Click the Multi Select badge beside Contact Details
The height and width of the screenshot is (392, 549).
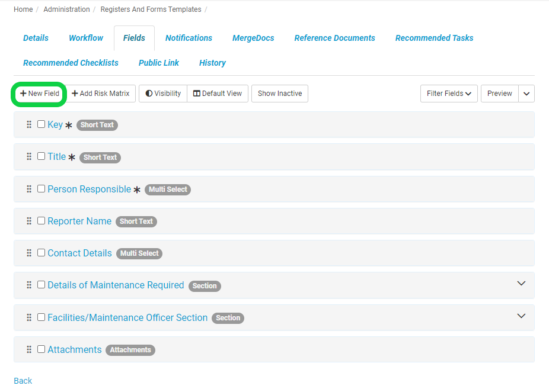click(x=139, y=253)
